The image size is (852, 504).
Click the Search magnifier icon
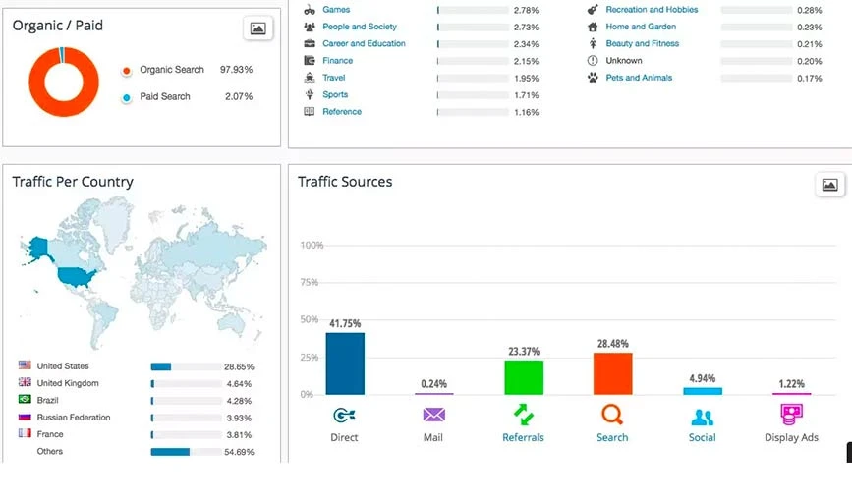pyautogui.click(x=612, y=415)
